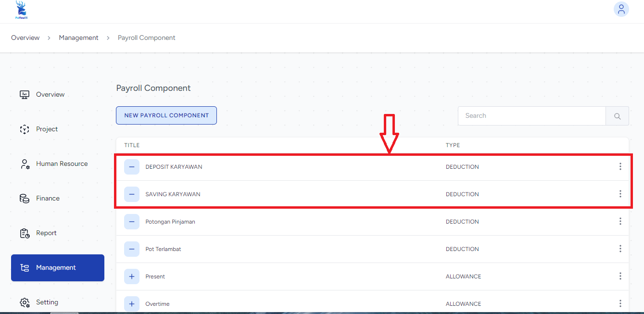Open the Finance sidebar menu
Viewport: 644px width, 314px height.
(x=48, y=198)
